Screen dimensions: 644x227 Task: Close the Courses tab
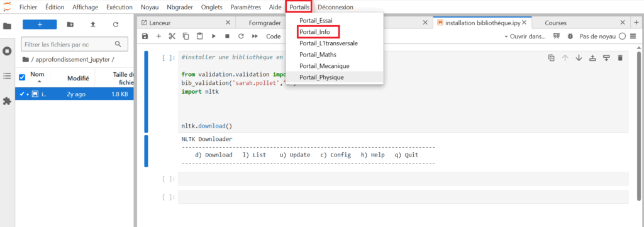pos(623,23)
